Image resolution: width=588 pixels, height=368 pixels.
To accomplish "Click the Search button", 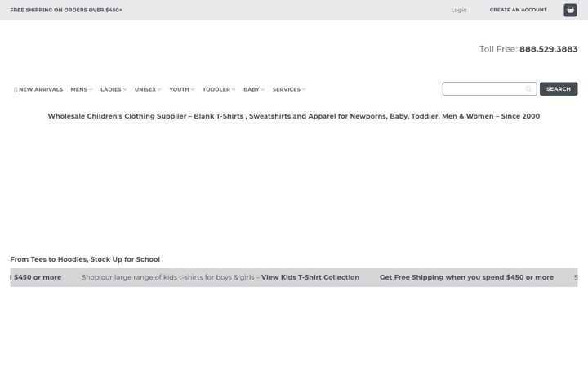I will pyautogui.click(x=559, y=89).
